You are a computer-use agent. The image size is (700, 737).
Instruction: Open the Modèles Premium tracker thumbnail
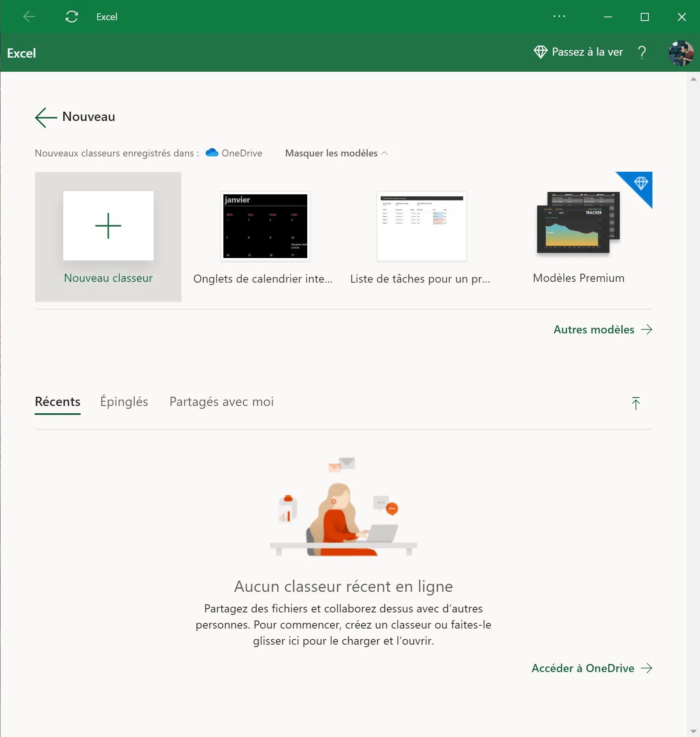tap(578, 223)
